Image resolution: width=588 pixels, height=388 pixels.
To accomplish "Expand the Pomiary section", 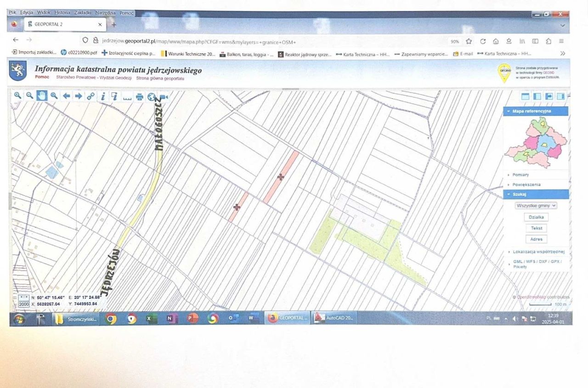I will [520, 175].
